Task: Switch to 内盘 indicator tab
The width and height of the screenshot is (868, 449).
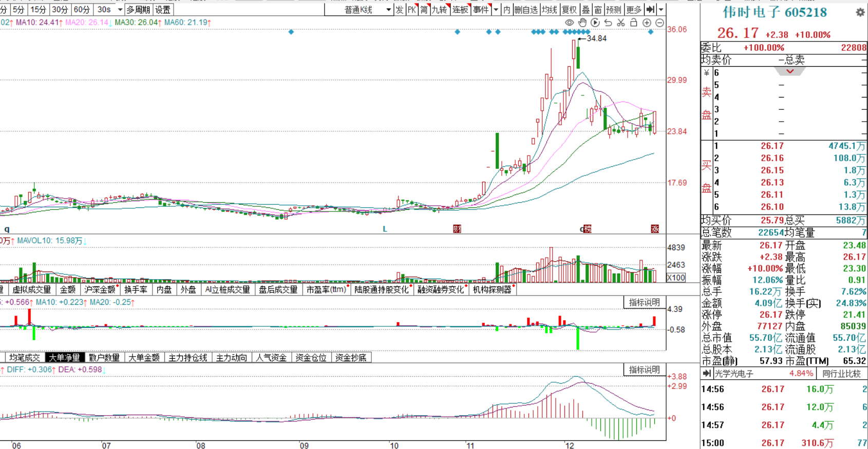Action: tap(164, 289)
